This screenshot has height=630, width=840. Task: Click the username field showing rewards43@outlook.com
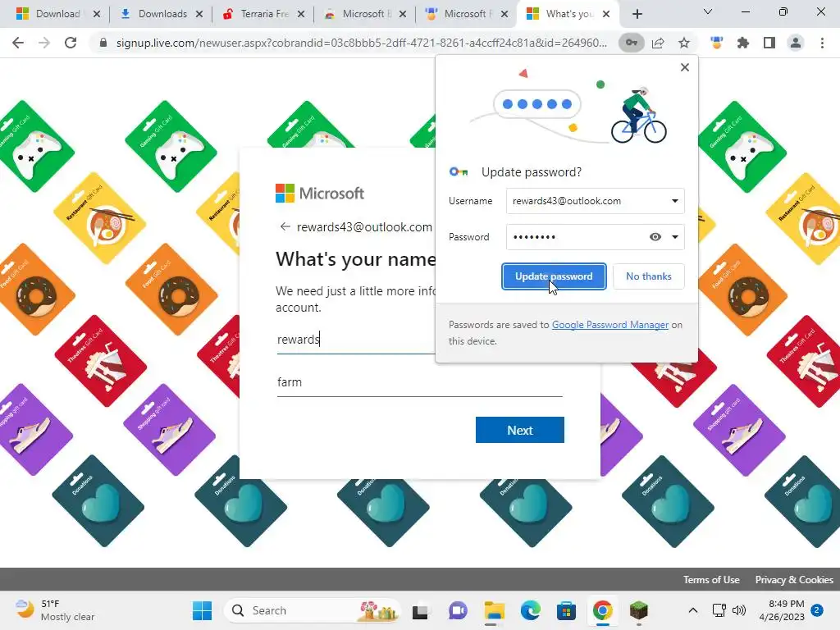tap(596, 201)
